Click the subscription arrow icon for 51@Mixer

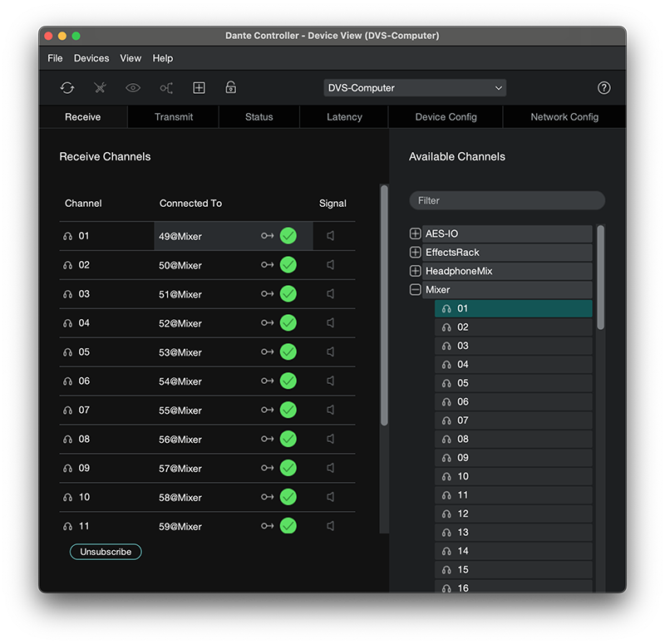click(267, 294)
